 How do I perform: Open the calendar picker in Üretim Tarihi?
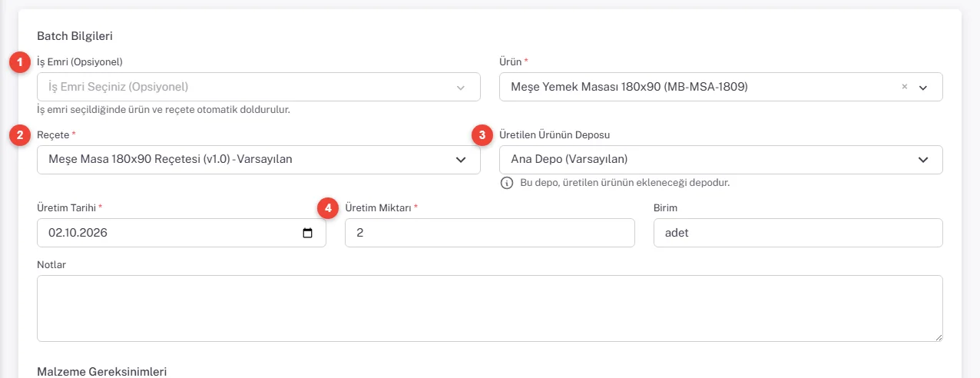(x=308, y=233)
